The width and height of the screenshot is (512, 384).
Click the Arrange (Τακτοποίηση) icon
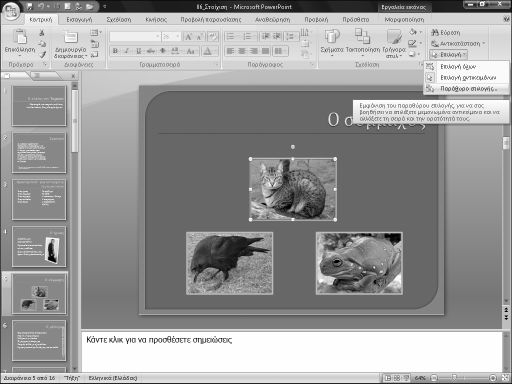[362, 36]
